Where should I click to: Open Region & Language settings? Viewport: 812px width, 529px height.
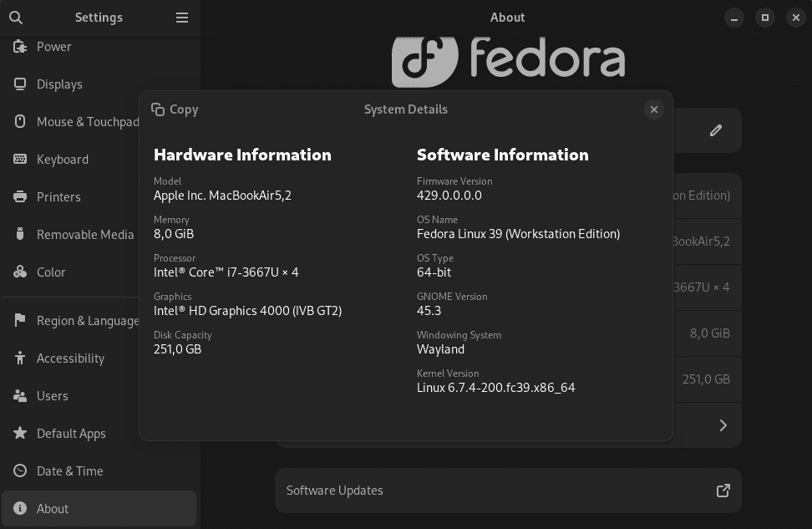click(x=20, y=320)
